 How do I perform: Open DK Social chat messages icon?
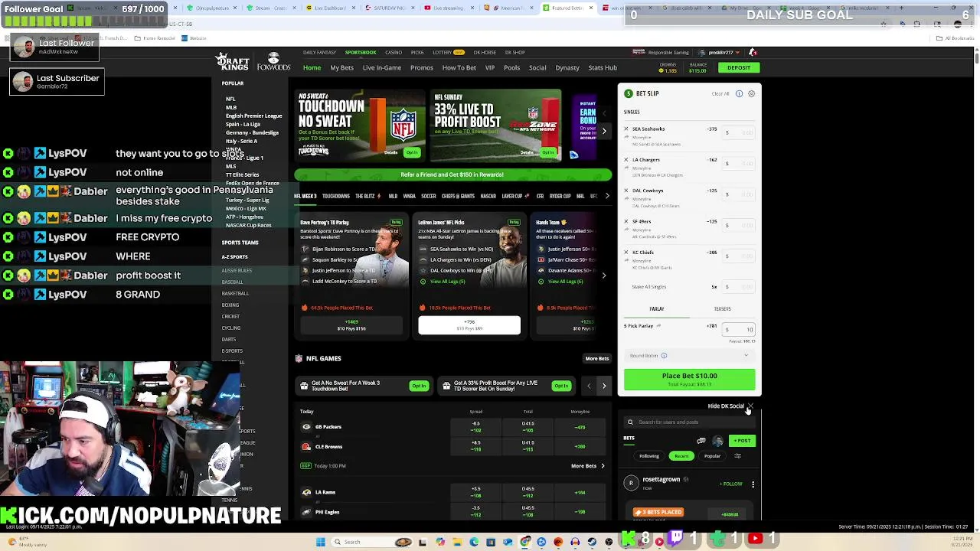point(701,441)
